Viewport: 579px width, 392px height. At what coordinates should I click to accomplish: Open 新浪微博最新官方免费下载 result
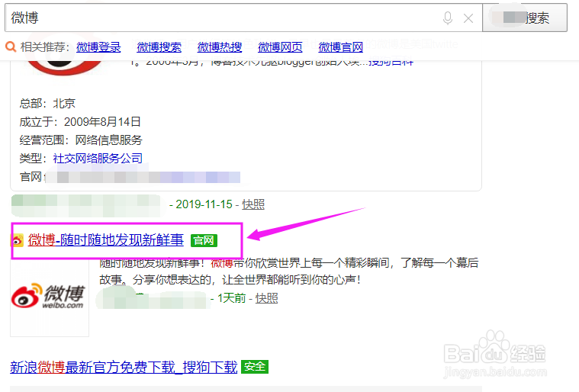pyautogui.click(x=124, y=367)
